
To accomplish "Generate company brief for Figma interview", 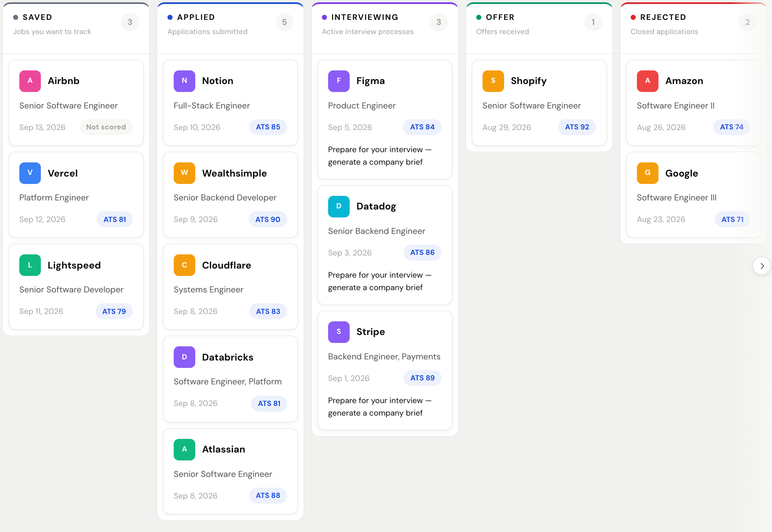I will pyautogui.click(x=379, y=156).
